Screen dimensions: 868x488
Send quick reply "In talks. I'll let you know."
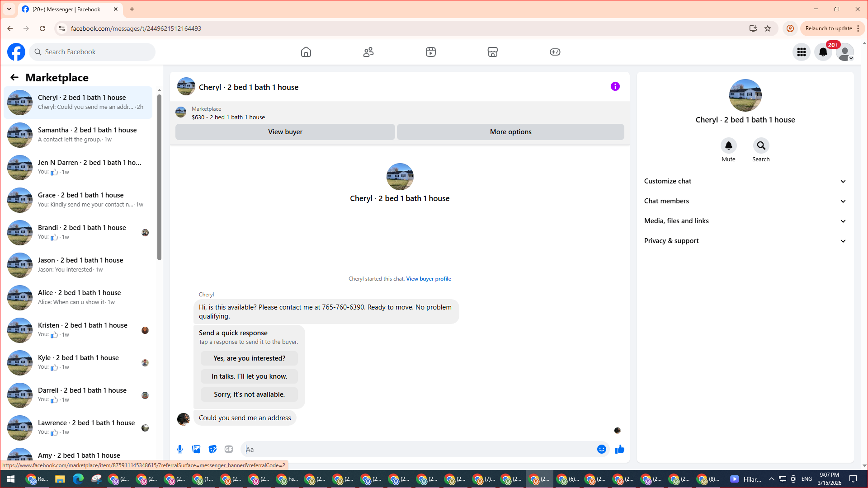[250, 376]
